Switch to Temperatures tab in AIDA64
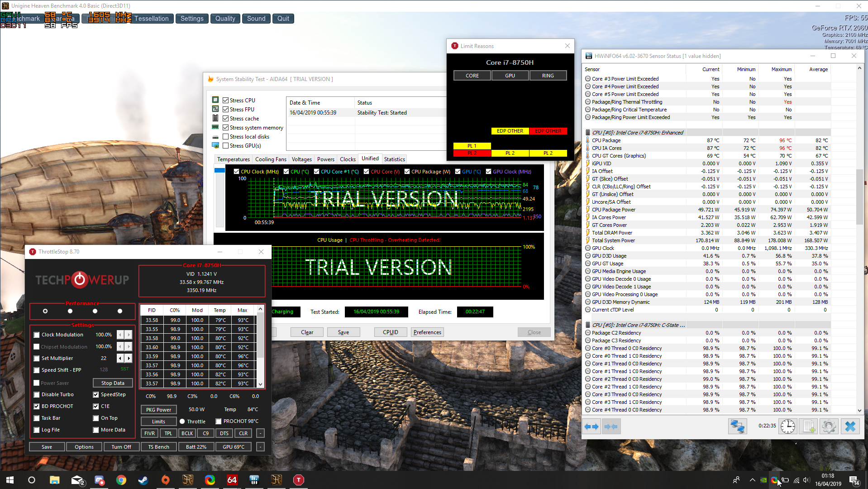This screenshot has width=868, height=489. (233, 159)
